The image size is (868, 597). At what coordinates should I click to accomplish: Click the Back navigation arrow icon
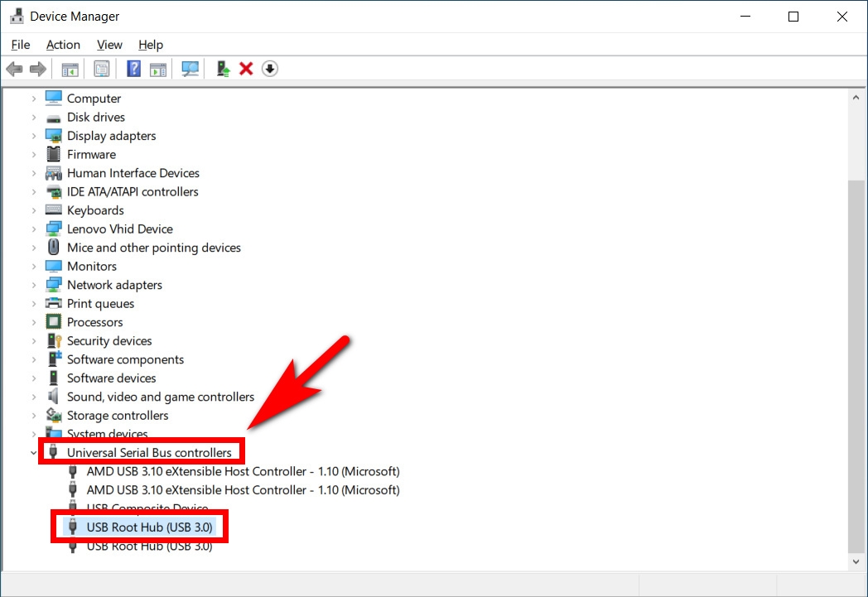(14, 68)
